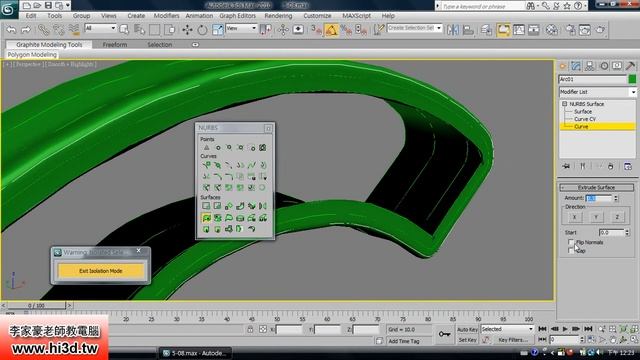Click the Align tool icon
Viewport: 640px width, 360px height.
pos(468,29)
